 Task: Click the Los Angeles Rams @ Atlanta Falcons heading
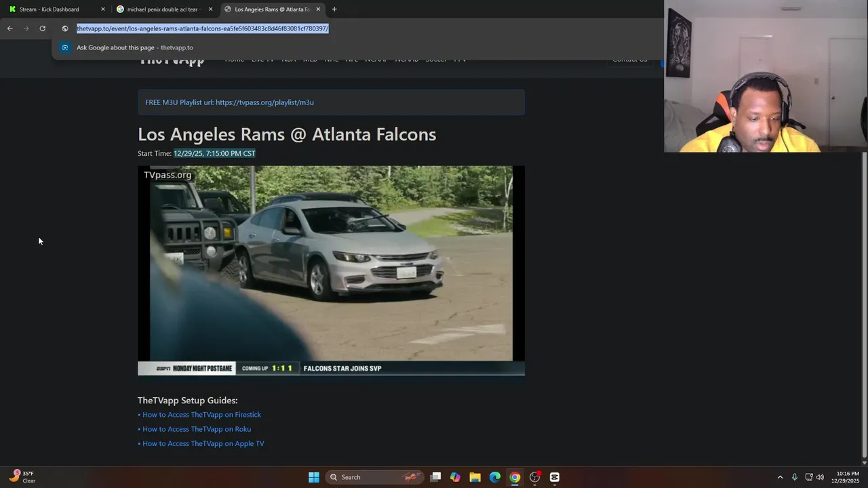pos(287,134)
